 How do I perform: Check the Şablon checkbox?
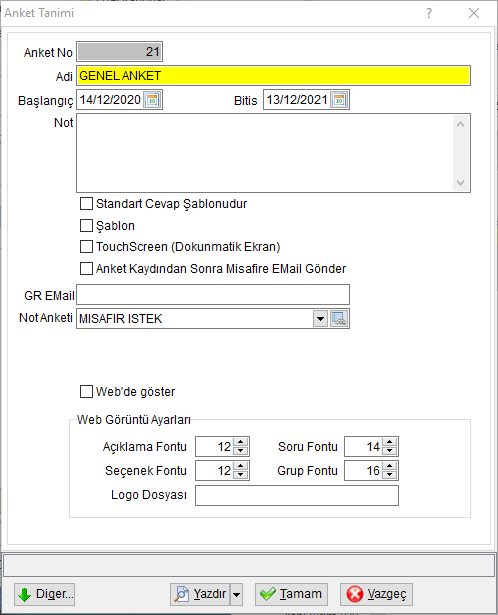click(x=86, y=226)
